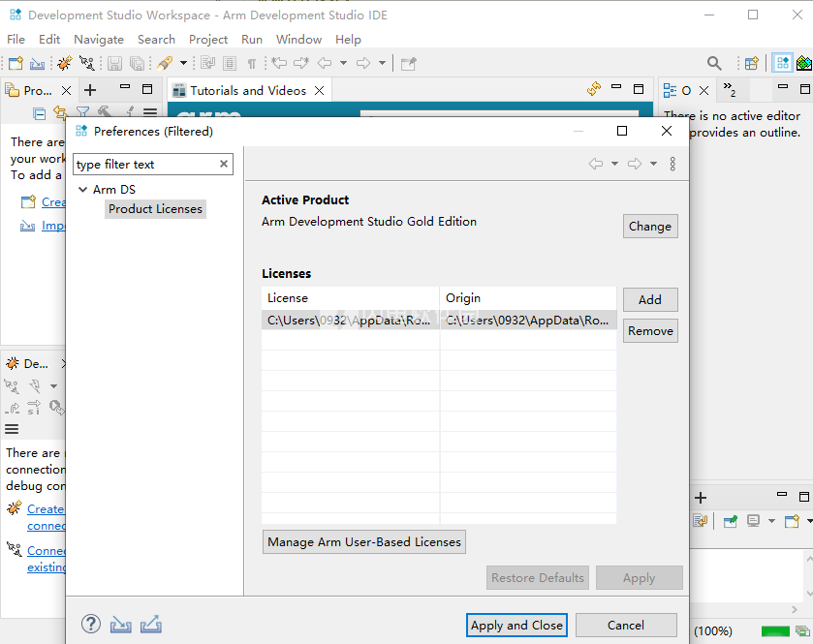Viewport: 813px width, 644px height.
Task: Click the pen-shaped External Tools toolbar icon
Action: point(165,63)
